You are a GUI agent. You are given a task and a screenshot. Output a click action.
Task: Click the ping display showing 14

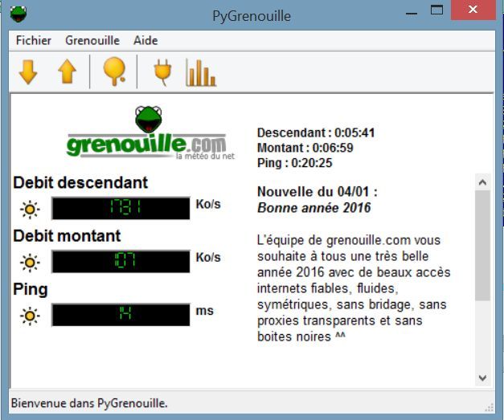[x=121, y=315]
